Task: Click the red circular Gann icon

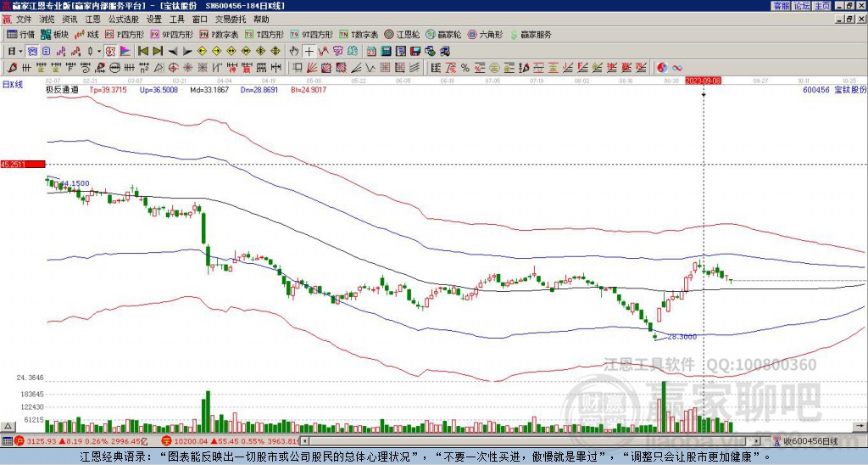Action: [173, 68]
